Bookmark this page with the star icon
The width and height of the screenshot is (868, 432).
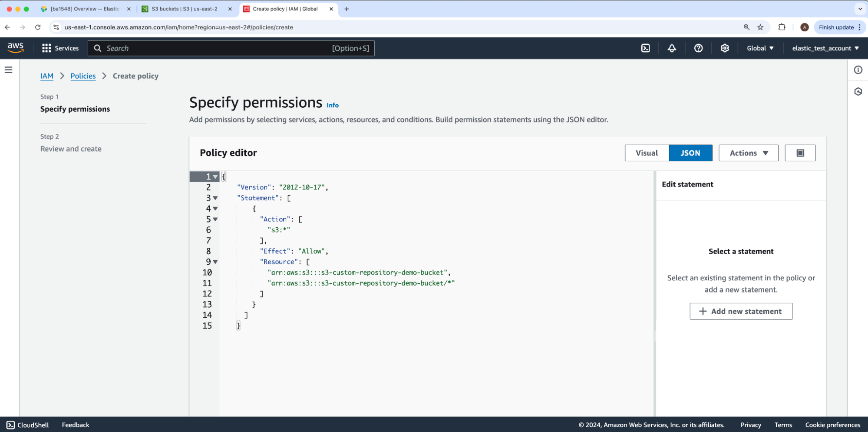pos(760,27)
